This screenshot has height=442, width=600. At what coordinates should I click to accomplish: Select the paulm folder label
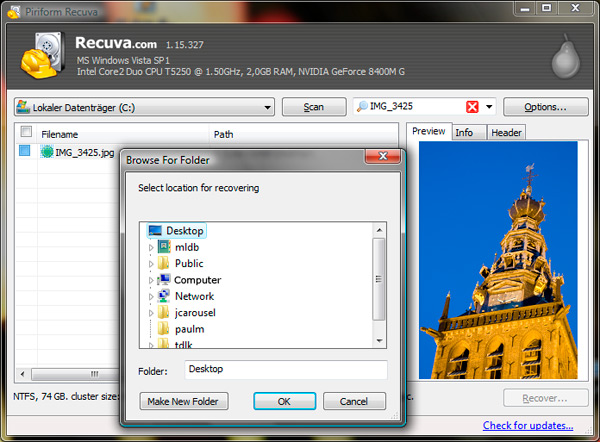(x=189, y=329)
